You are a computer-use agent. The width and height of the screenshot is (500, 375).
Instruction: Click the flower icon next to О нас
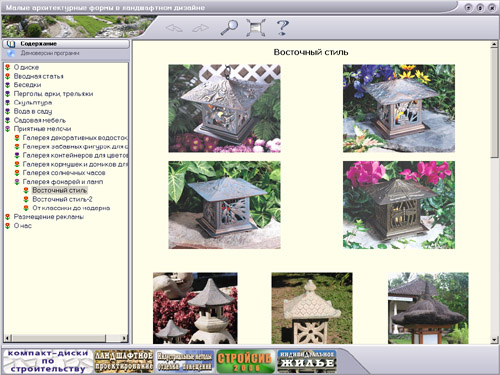click(8, 226)
